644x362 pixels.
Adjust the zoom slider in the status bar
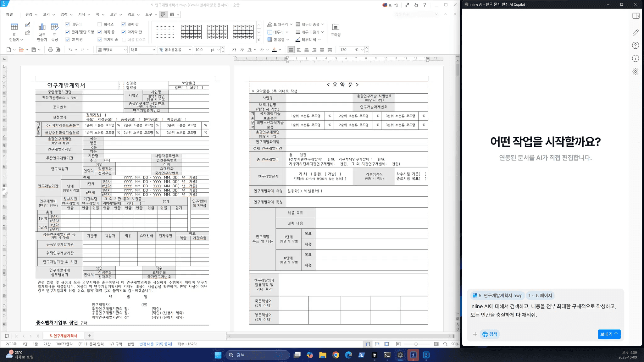coord(416,344)
